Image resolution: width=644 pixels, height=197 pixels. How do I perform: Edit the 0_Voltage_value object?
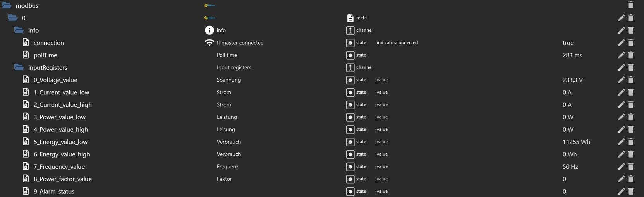[621, 80]
